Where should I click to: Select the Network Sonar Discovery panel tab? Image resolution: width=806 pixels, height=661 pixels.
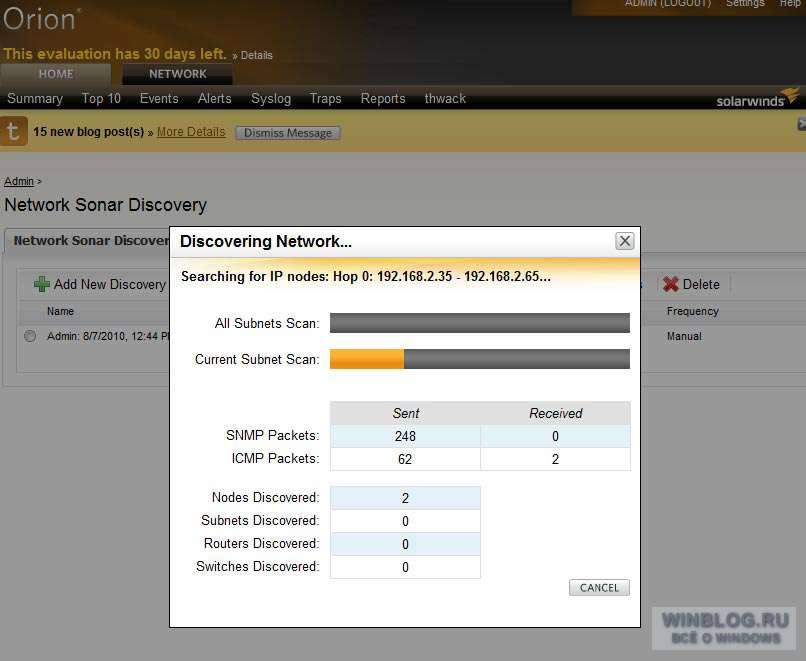coord(90,240)
